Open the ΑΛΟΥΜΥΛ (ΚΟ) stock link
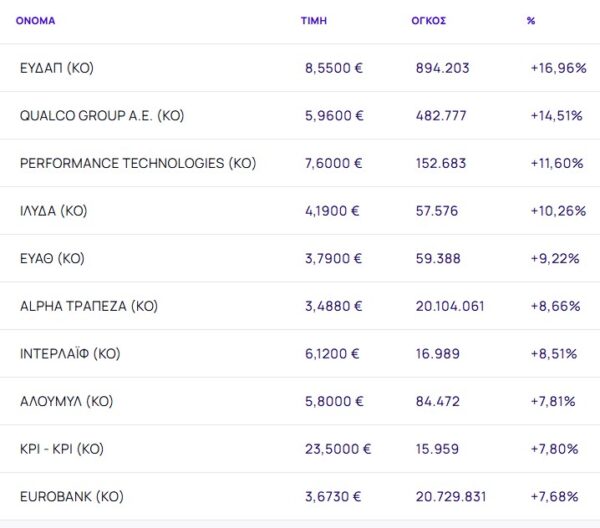Image resolution: width=600 pixels, height=528 pixels. point(66,401)
